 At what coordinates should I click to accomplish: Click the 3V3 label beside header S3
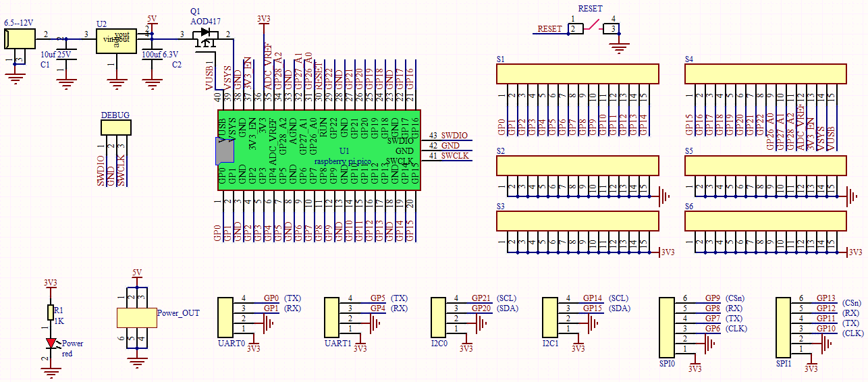668,252
